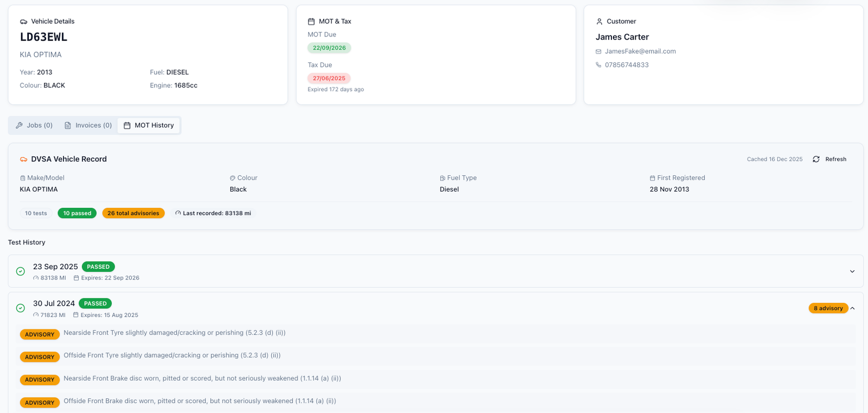Screen dimensions: 868x413
Task: Click the palette icon beside Colour
Action: pyautogui.click(x=232, y=178)
